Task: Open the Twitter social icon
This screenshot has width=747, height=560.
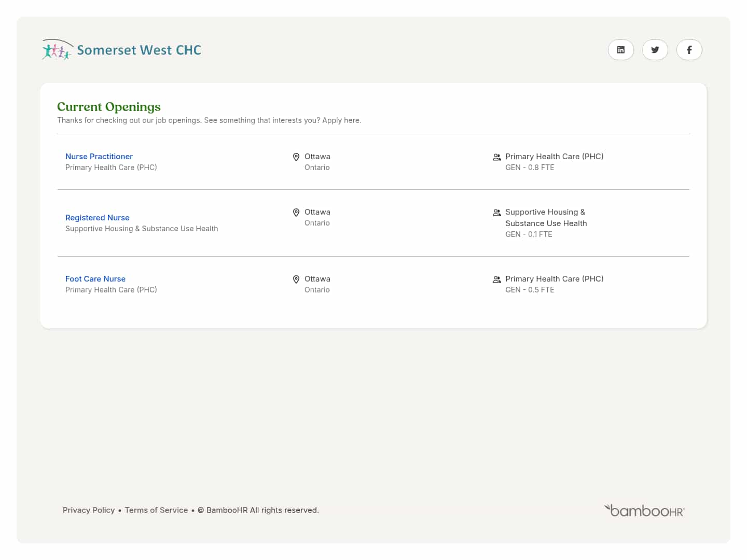Action: (x=655, y=50)
